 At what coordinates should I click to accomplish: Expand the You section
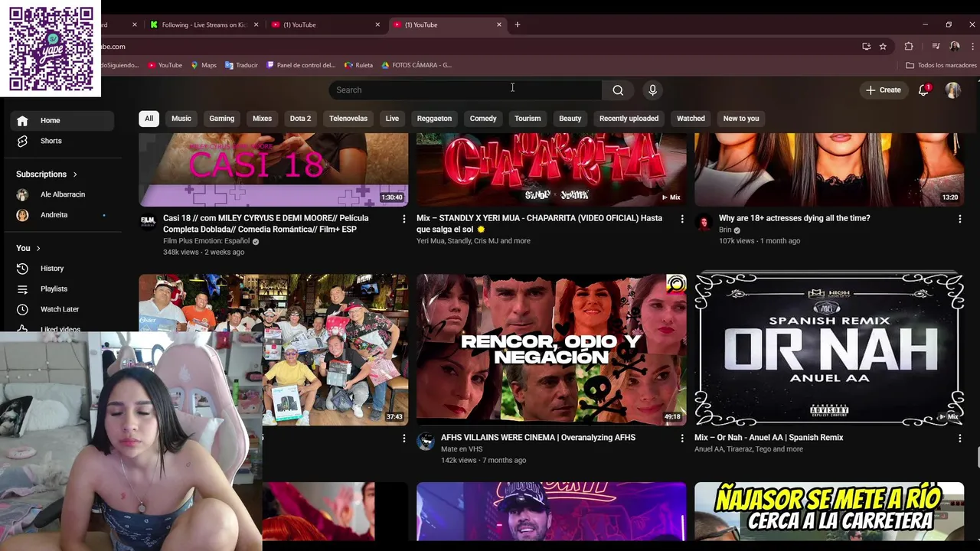28,248
